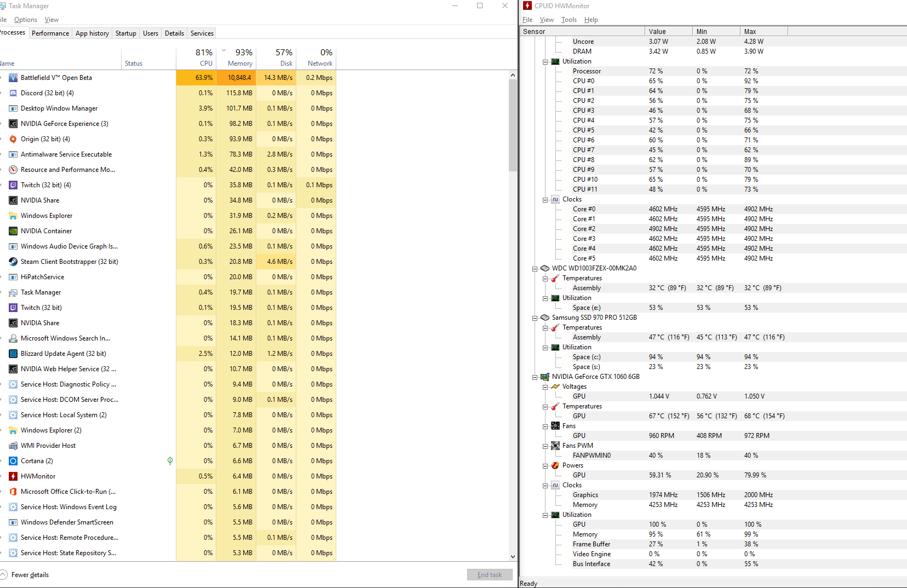Click the End task button
Screen dimensions: 907x588
(x=490, y=575)
